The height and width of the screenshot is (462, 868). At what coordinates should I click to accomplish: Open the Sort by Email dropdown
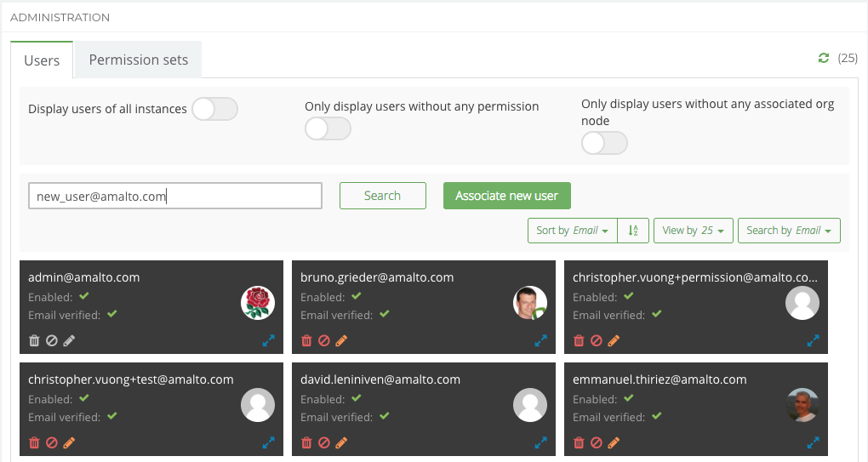[x=572, y=231]
